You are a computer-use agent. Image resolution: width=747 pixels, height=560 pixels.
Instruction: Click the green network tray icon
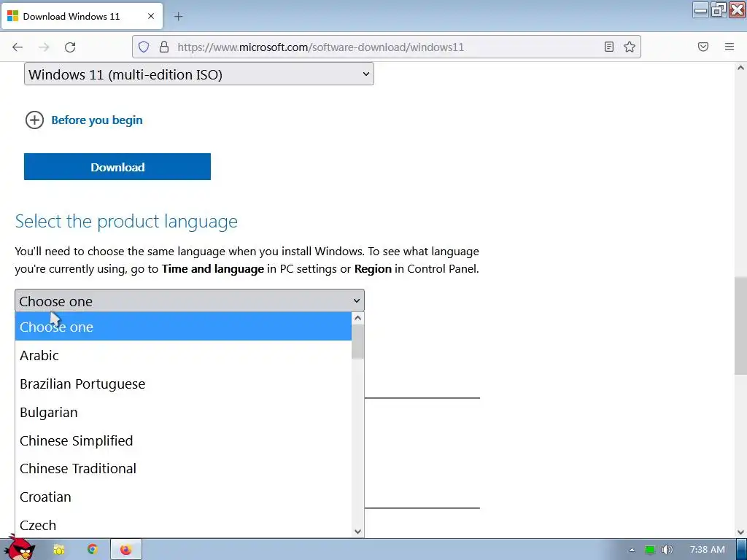coord(650,550)
